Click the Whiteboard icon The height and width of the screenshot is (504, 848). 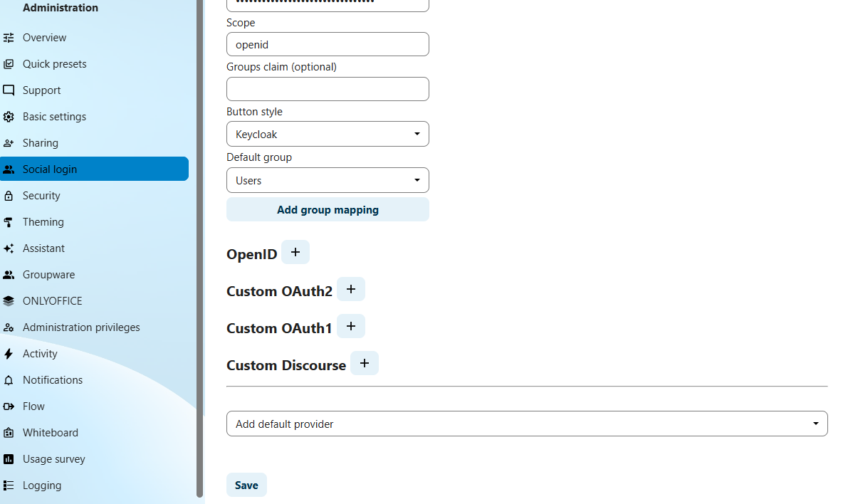9,433
